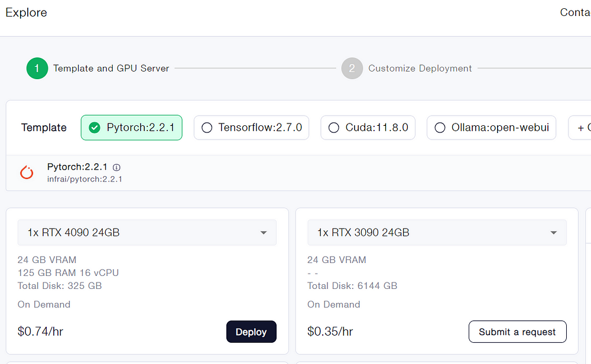Click the Pytorch logo icon

(x=27, y=173)
